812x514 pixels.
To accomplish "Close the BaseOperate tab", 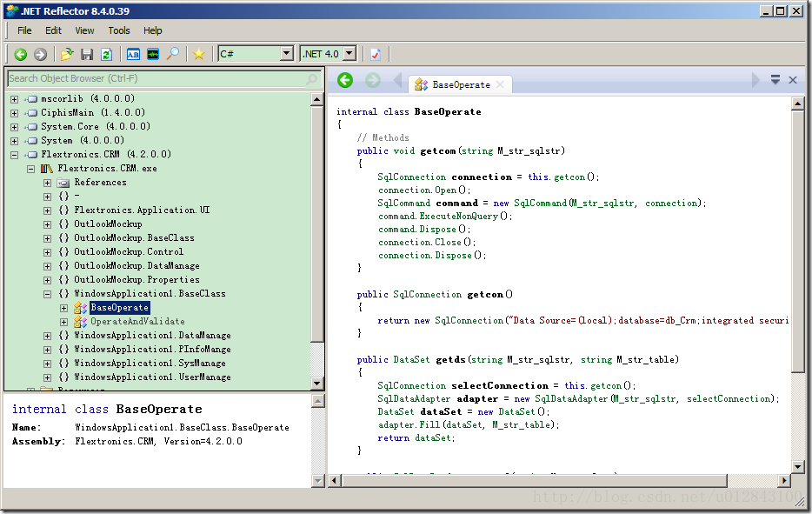I will (x=501, y=84).
